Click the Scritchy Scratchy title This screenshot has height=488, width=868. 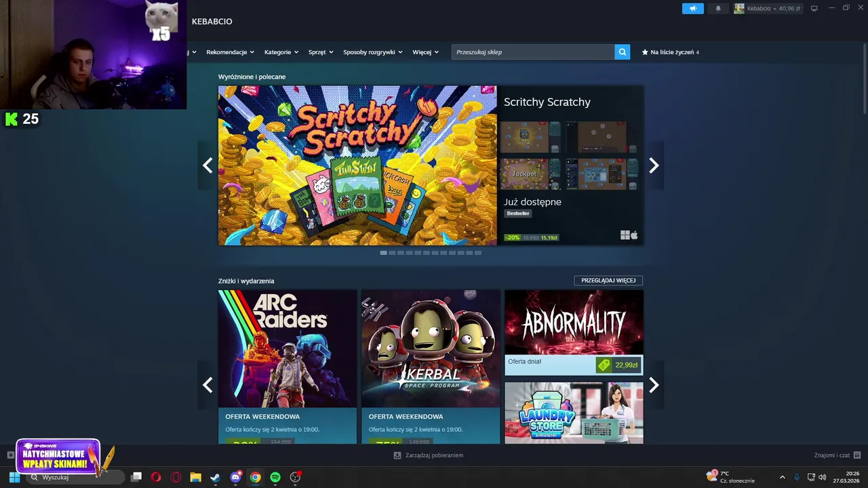(x=547, y=102)
